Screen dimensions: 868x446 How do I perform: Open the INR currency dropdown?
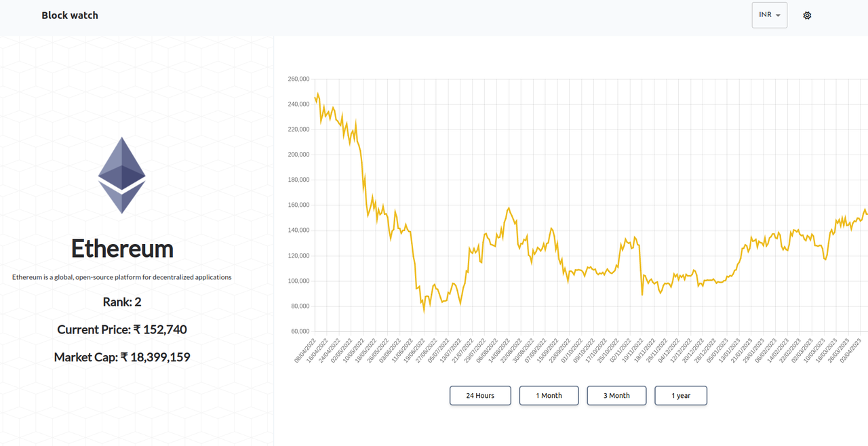coord(770,15)
